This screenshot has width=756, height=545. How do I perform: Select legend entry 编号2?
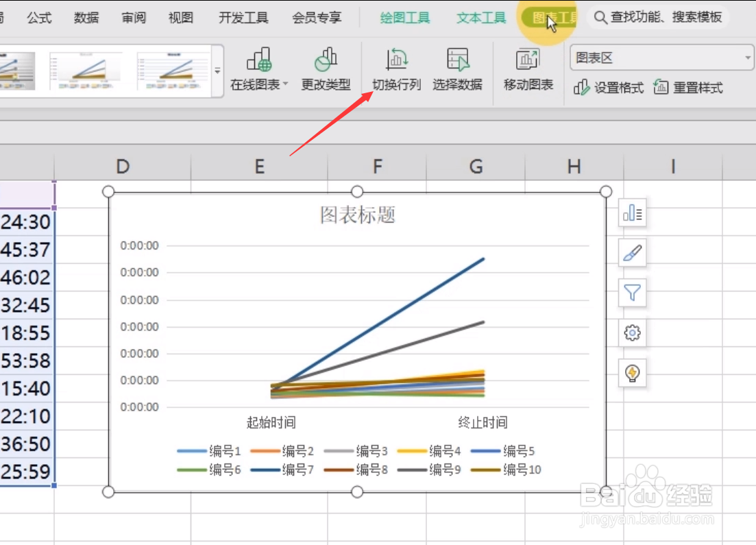pyautogui.click(x=282, y=451)
